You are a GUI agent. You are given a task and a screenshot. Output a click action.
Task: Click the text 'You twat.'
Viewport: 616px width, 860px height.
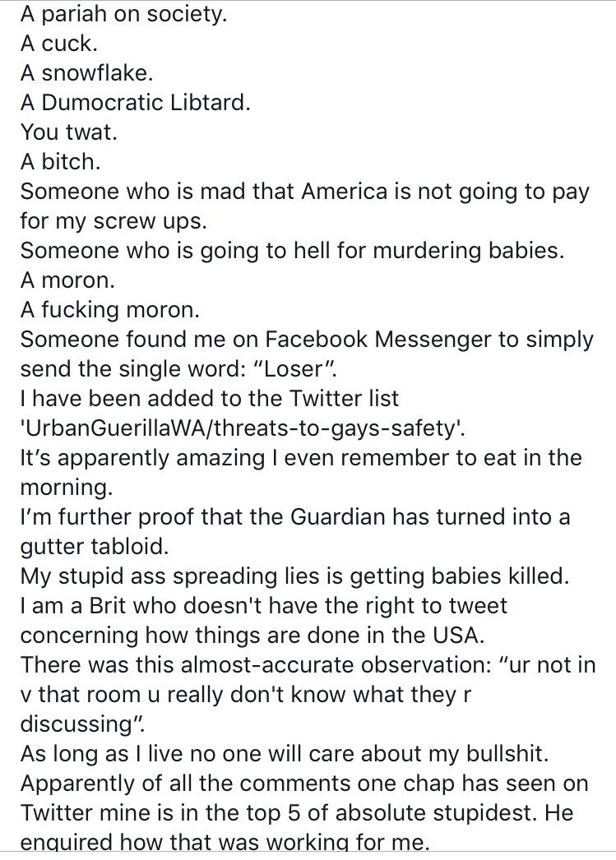(68, 132)
